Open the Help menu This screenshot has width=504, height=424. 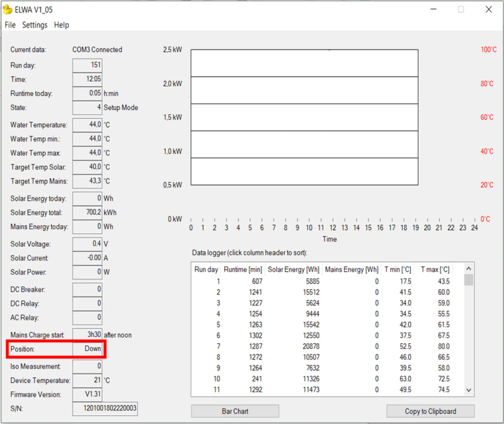click(61, 25)
